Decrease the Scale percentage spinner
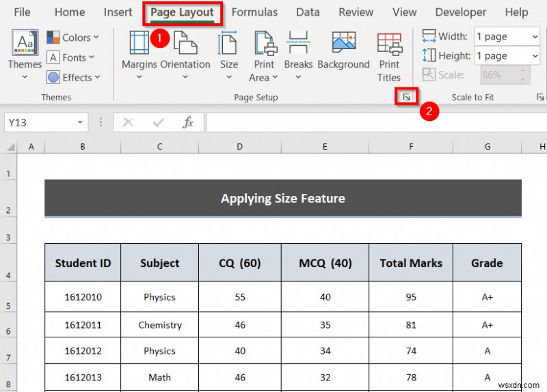Screen dimensions: 547x392 coord(522,79)
